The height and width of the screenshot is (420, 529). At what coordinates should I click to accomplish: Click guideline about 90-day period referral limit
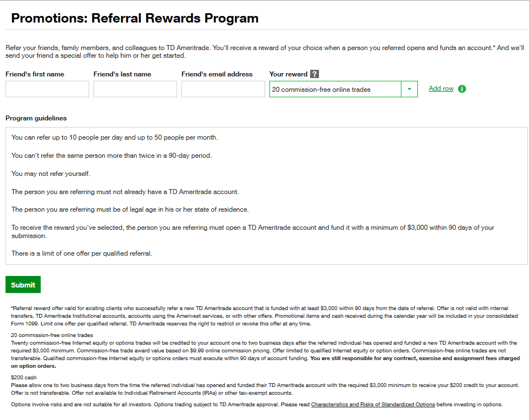coord(111,156)
